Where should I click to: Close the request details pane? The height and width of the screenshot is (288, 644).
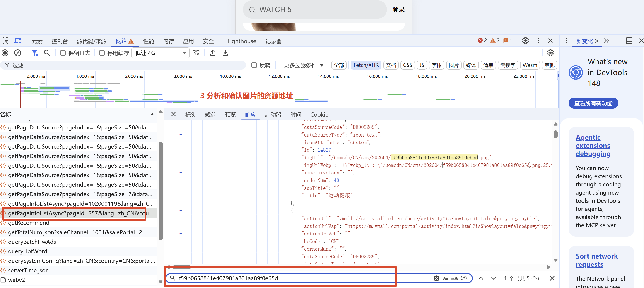click(x=173, y=114)
